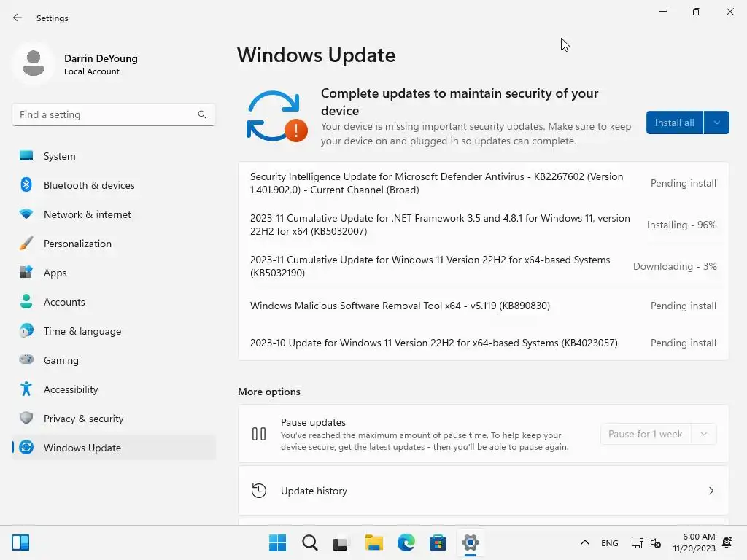
Task: Click the Install all button
Action: pyautogui.click(x=674, y=122)
